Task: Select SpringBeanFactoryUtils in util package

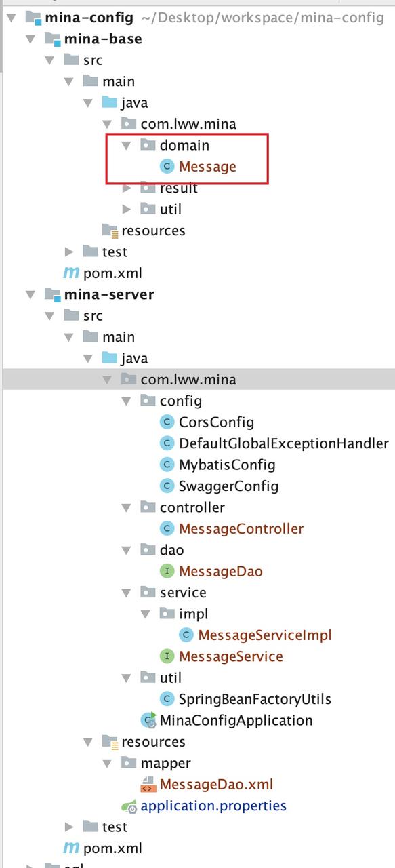Action: click(255, 699)
